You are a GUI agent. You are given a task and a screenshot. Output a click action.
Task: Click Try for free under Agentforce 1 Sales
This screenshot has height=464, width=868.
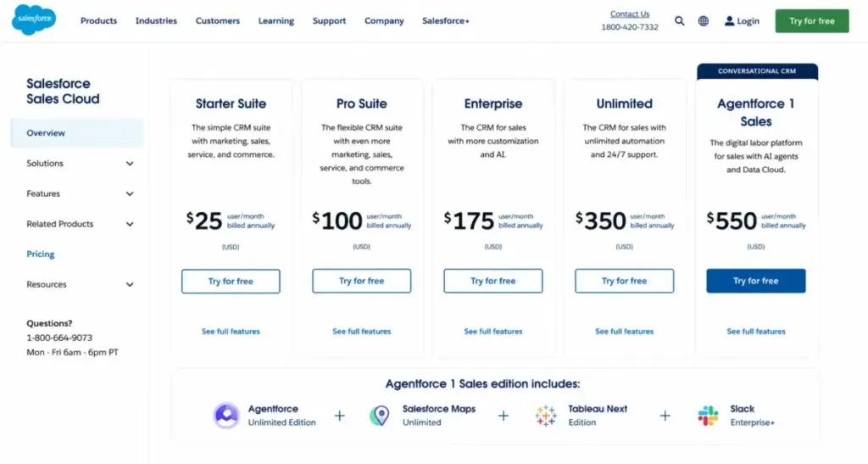click(755, 281)
